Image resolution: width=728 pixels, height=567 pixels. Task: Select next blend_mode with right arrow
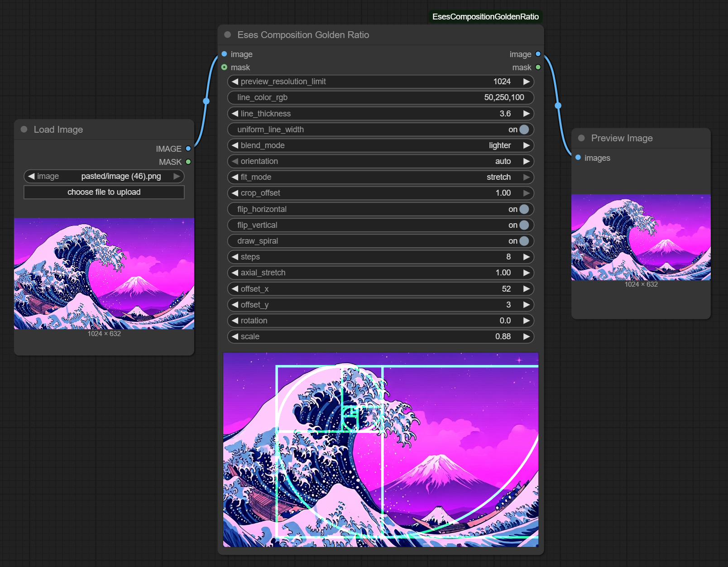[526, 145]
